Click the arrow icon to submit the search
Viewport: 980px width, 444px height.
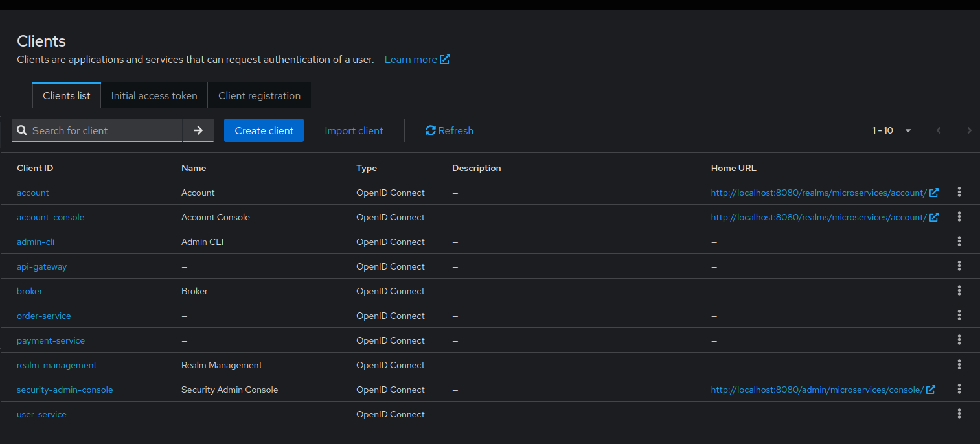tap(198, 130)
